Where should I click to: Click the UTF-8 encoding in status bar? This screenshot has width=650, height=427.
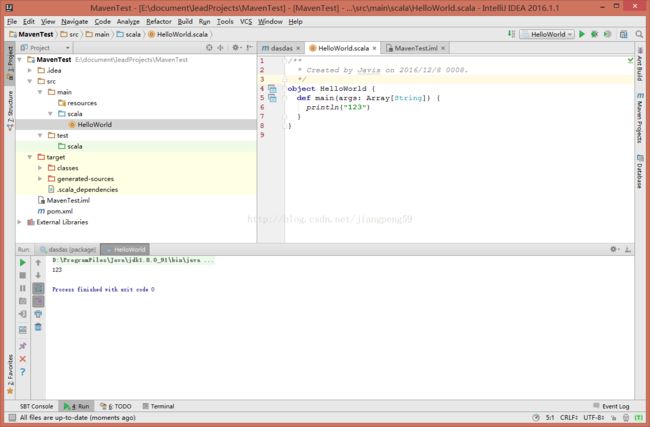click(594, 417)
